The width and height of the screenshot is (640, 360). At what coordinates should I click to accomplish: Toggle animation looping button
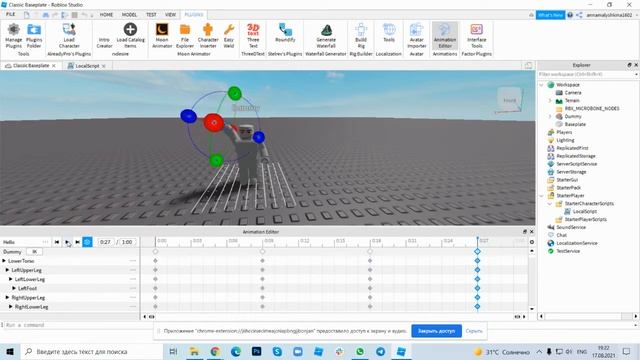87,242
